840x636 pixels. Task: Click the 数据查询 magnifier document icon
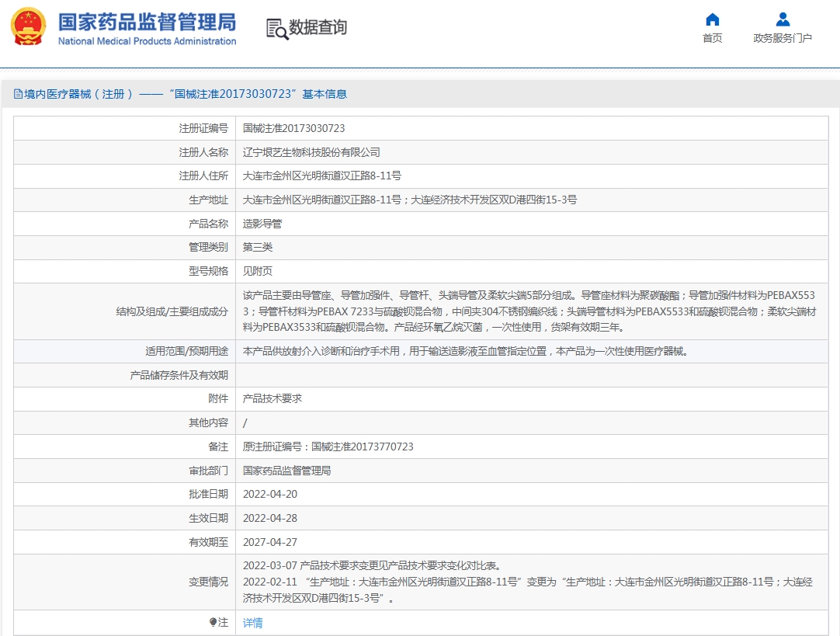[277, 29]
